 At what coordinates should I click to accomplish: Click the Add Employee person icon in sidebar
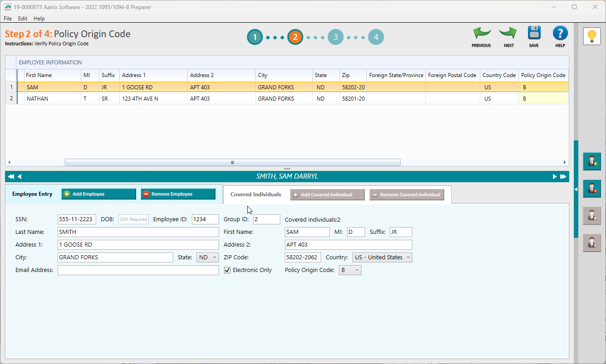[591, 161]
